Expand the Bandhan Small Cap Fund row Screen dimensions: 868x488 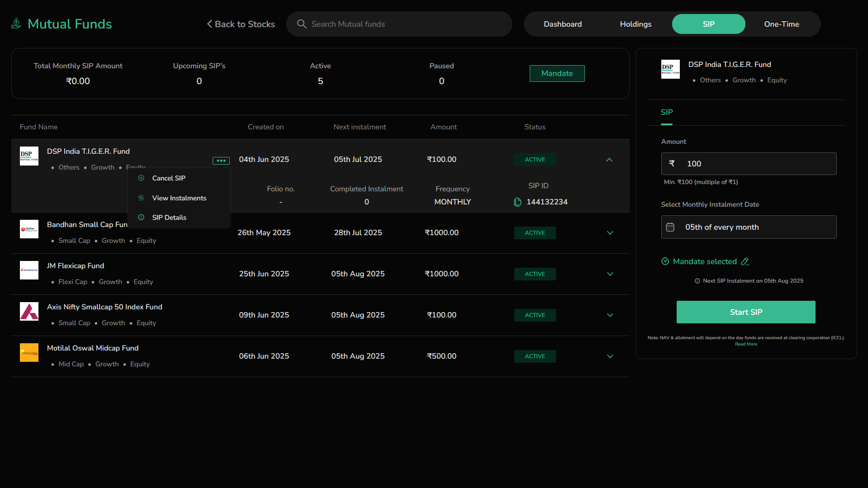(610, 233)
